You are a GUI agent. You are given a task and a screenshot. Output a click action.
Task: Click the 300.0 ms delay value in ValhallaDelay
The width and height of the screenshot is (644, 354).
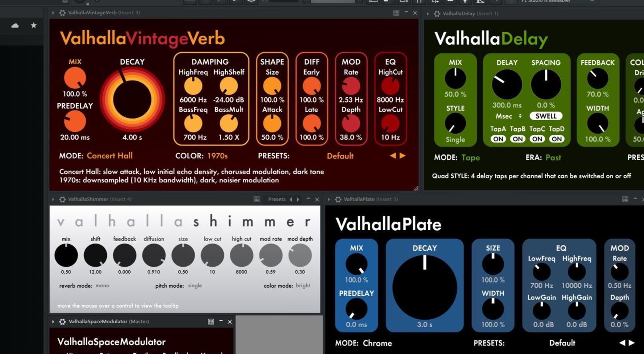click(507, 105)
